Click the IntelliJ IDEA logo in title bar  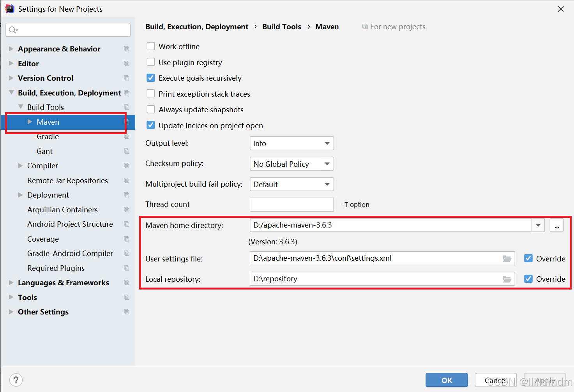coord(10,9)
